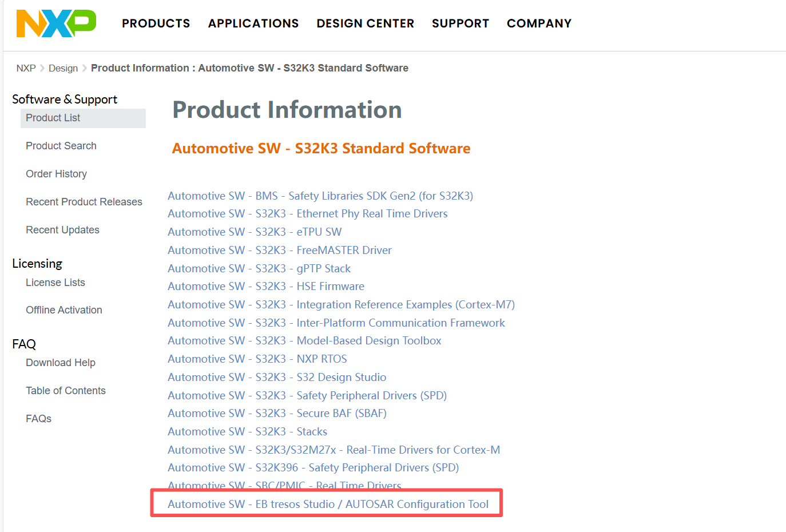Viewport: 786px width, 532px height.
Task: Open the APPLICATIONS menu
Action: [253, 23]
